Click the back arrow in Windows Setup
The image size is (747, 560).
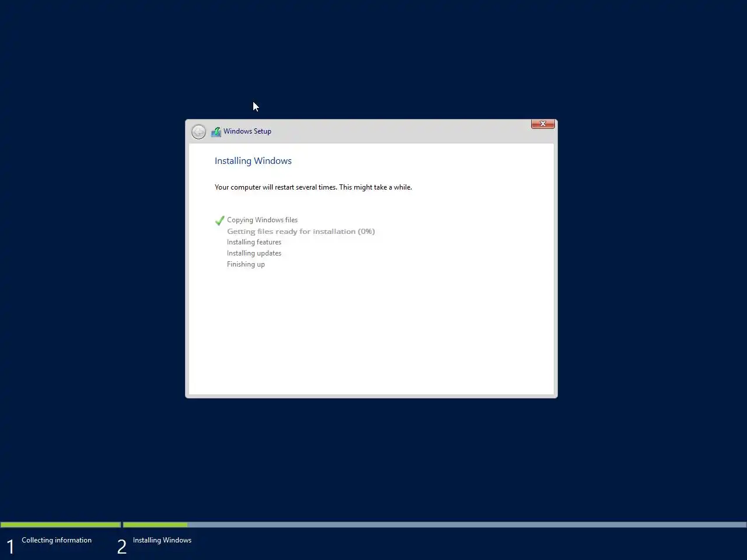tap(198, 131)
